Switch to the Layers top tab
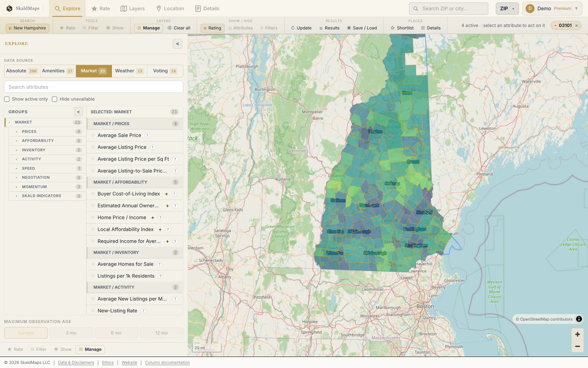 click(133, 9)
